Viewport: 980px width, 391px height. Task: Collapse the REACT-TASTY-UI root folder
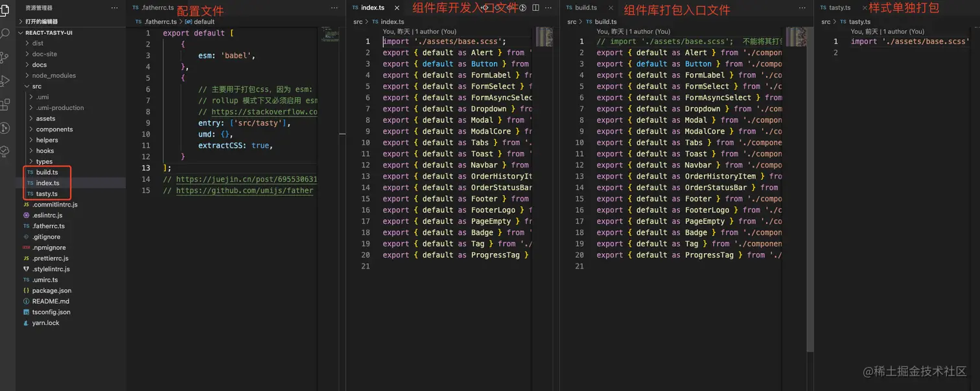pyautogui.click(x=70, y=32)
